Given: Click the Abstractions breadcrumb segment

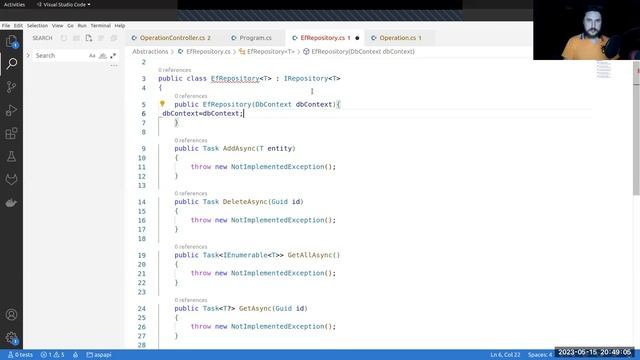Looking at the screenshot, I should pos(150,51).
